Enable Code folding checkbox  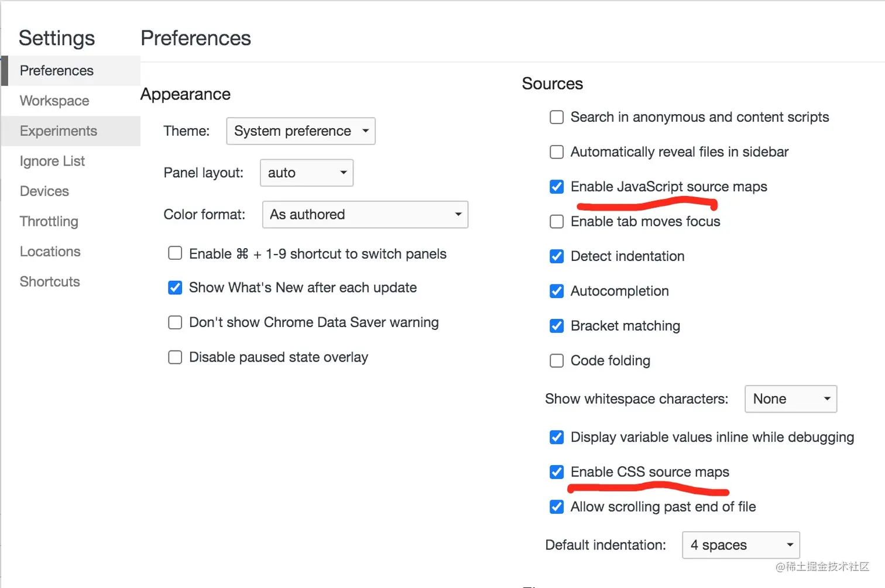coord(557,361)
